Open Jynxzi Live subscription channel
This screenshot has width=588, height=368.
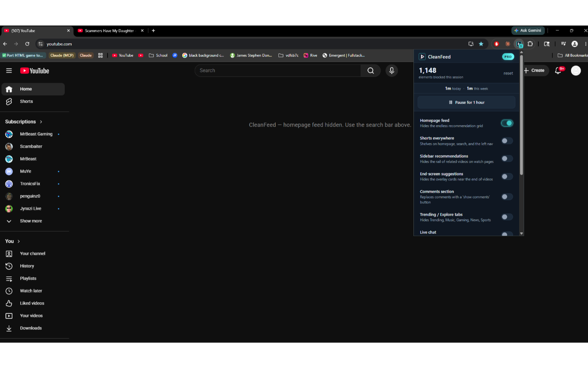(33, 208)
